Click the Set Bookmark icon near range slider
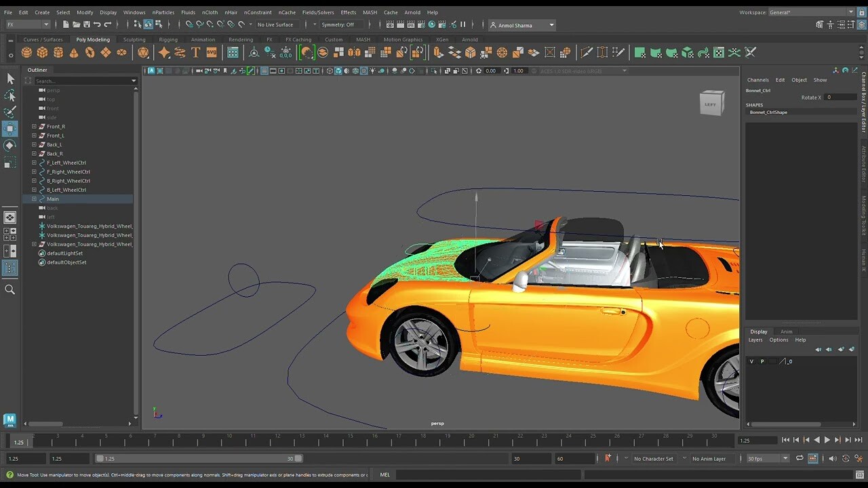Image resolution: width=868 pixels, height=488 pixels. point(608,458)
